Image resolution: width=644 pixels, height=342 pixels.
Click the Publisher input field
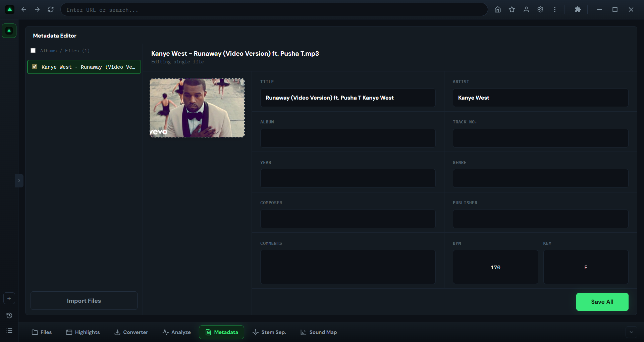[x=540, y=219]
